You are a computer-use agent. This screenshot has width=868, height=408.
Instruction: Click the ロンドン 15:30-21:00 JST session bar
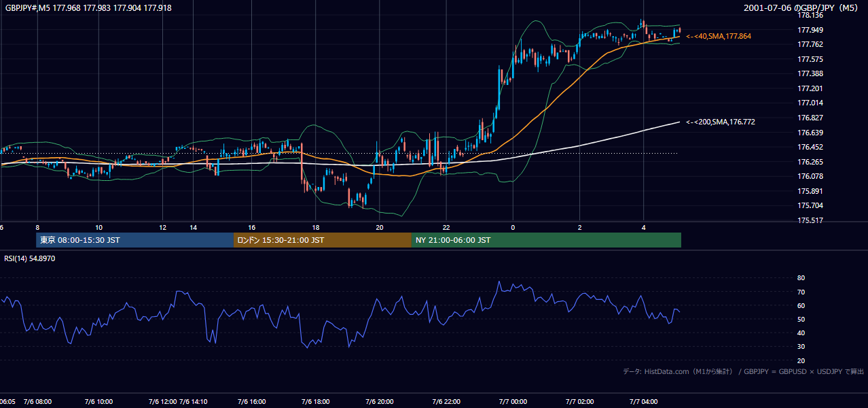click(x=322, y=240)
